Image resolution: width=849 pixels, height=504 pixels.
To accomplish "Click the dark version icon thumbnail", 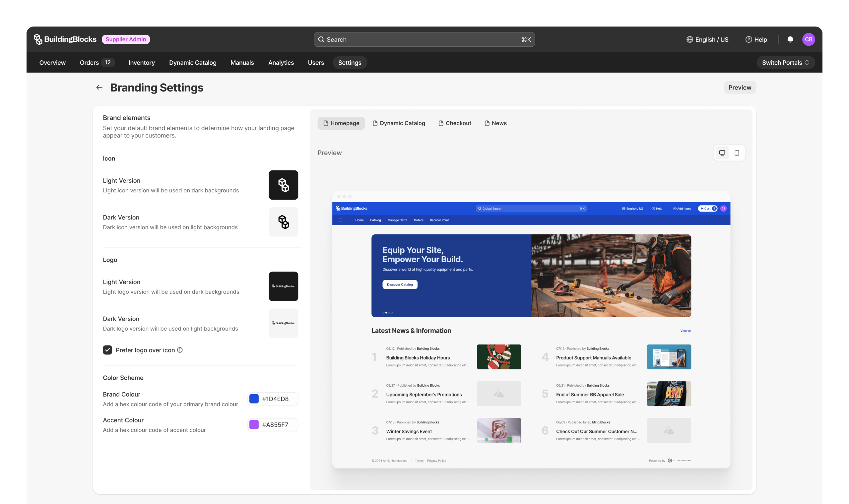I will point(283,222).
